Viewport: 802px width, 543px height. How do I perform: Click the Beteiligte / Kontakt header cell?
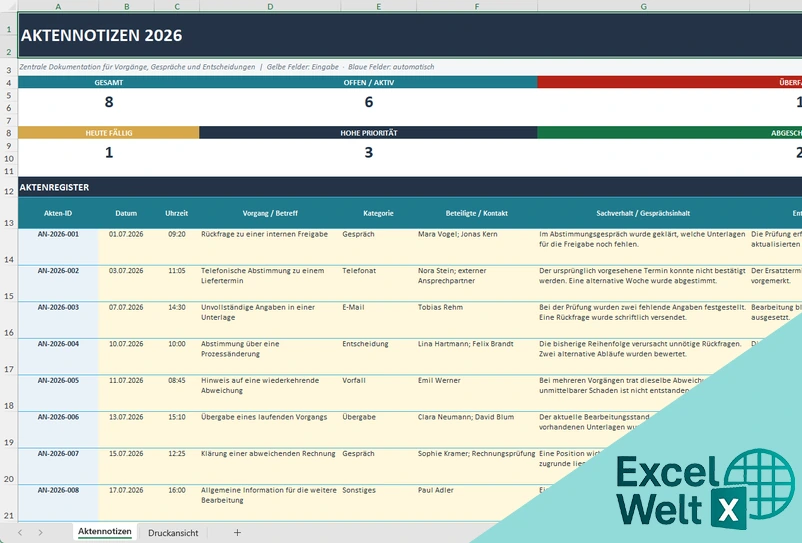[477, 213]
